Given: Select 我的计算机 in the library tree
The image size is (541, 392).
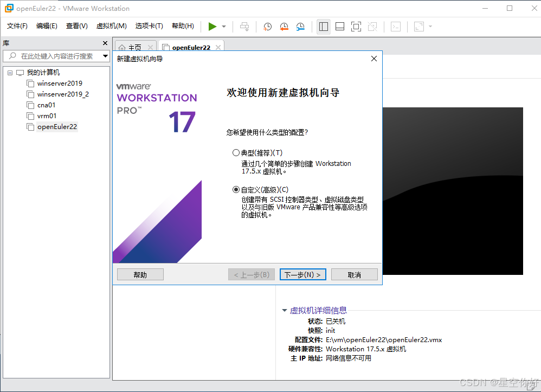Looking at the screenshot, I should pos(43,73).
